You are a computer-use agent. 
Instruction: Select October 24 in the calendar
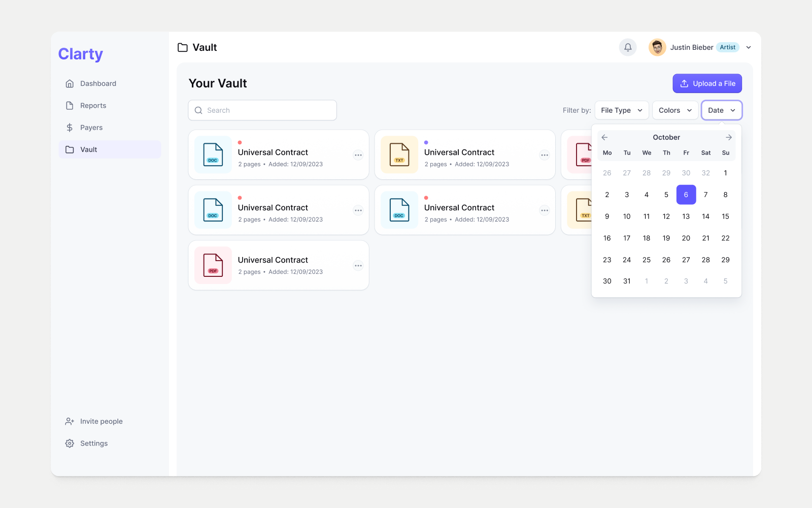627,260
